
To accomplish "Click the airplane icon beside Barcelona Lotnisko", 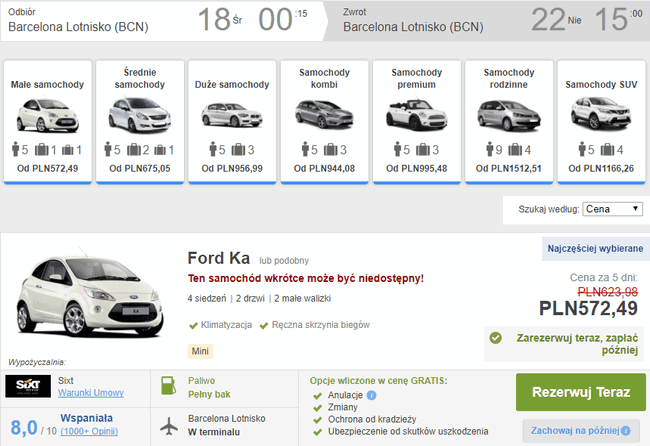I will tap(169, 426).
